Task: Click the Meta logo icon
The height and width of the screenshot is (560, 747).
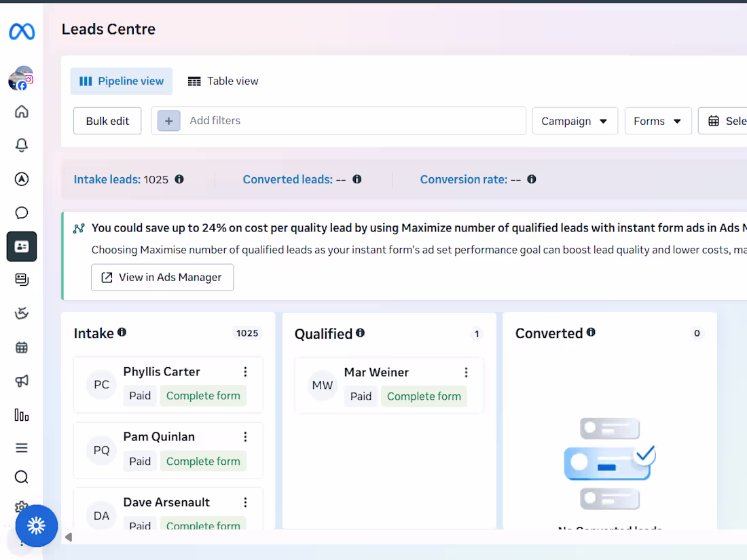Action: tap(22, 31)
